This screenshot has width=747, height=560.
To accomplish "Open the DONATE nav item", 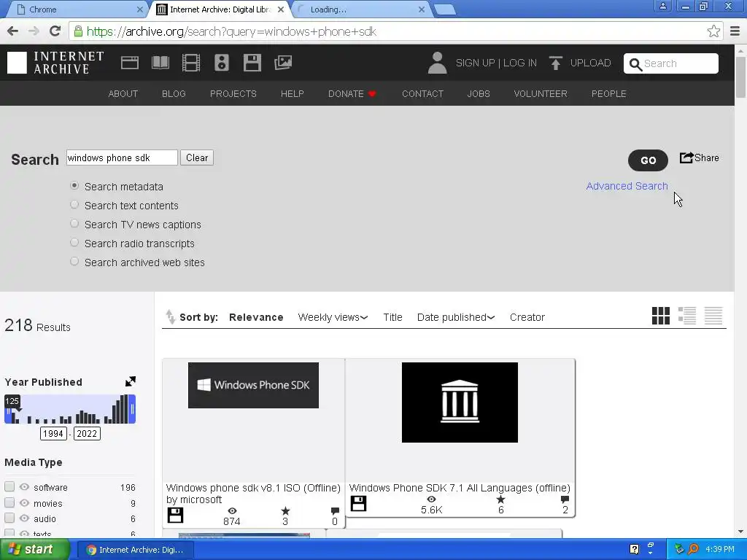I will (352, 94).
